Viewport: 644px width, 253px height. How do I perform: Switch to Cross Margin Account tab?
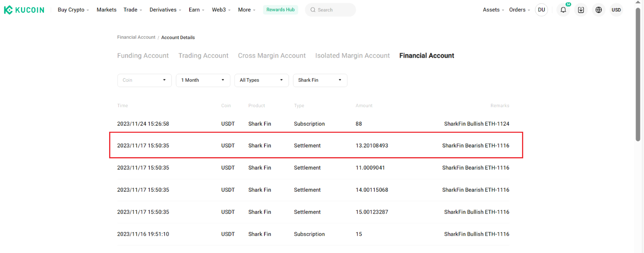click(x=272, y=56)
